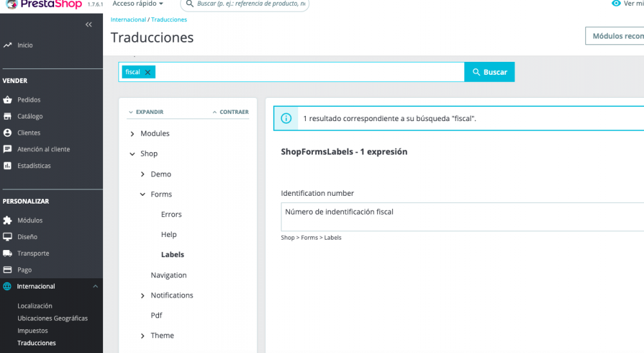The height and width of the screenshot is (353, 644).
Task: Open Localización submenu item
Action: point(35,306)
